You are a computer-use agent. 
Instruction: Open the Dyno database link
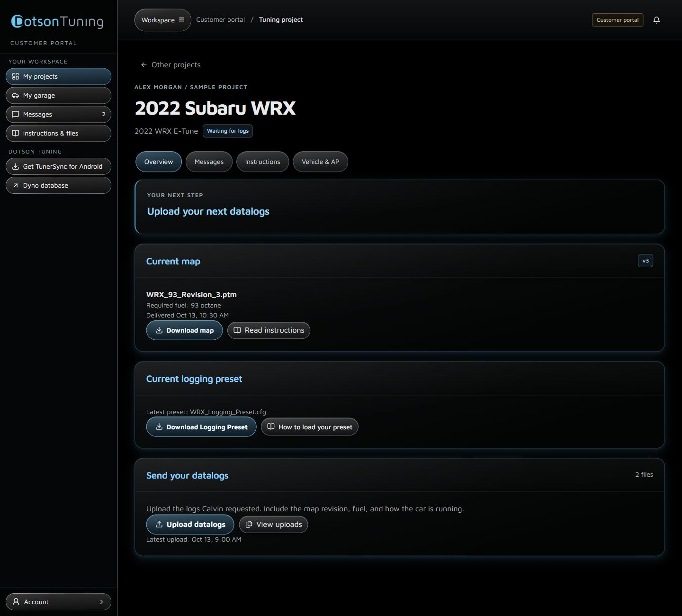pos(58,185)
